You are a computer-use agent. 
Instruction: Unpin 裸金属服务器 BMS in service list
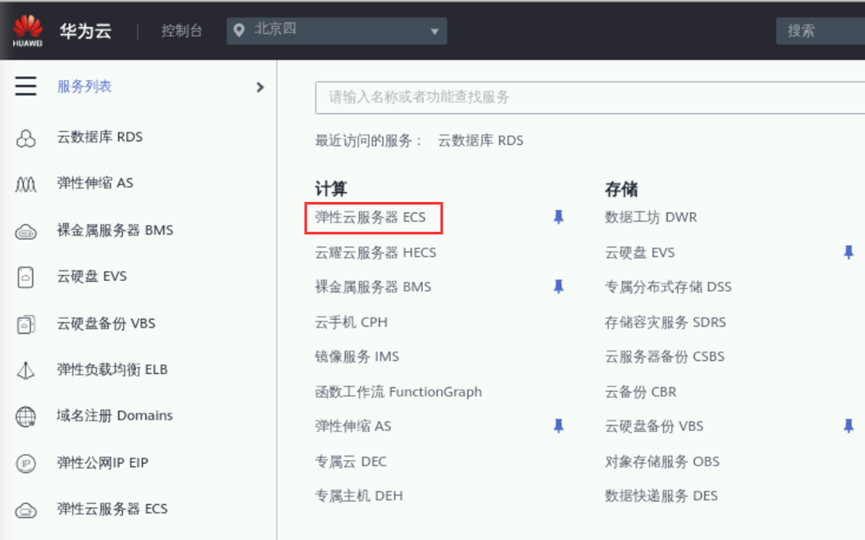point(559,286)
